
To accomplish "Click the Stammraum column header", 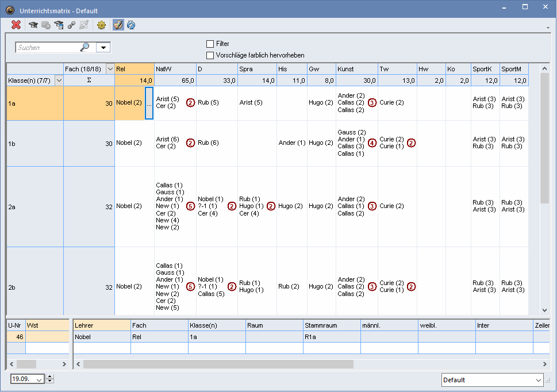I will (332, 325).
